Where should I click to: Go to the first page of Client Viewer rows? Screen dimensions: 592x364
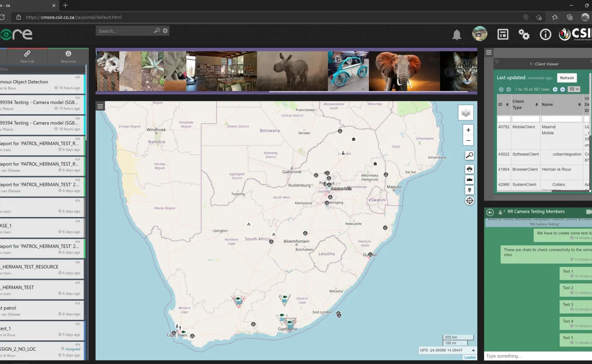click(x=501, y=89)
